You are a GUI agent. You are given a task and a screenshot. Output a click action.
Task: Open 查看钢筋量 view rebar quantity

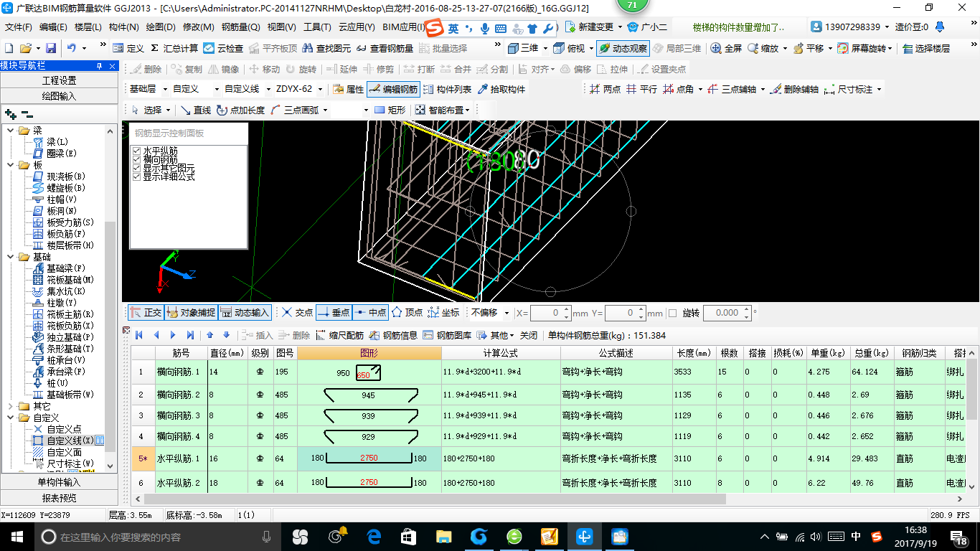pos(385,48)
